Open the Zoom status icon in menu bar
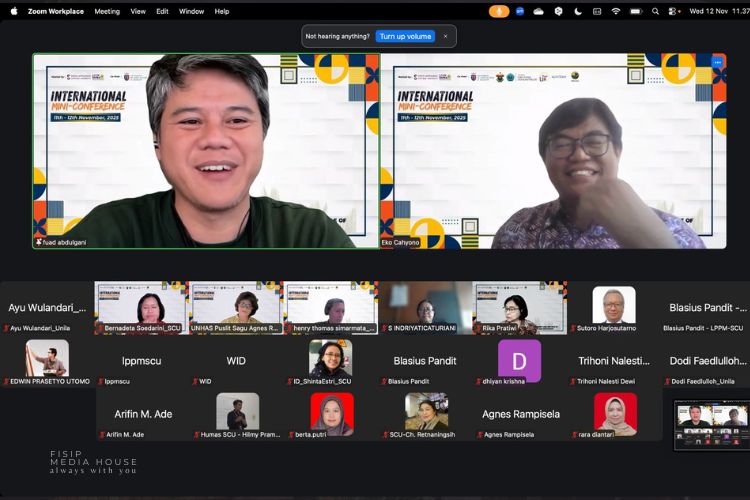Viewport: 750px width, 500px height. click(520, 11)
